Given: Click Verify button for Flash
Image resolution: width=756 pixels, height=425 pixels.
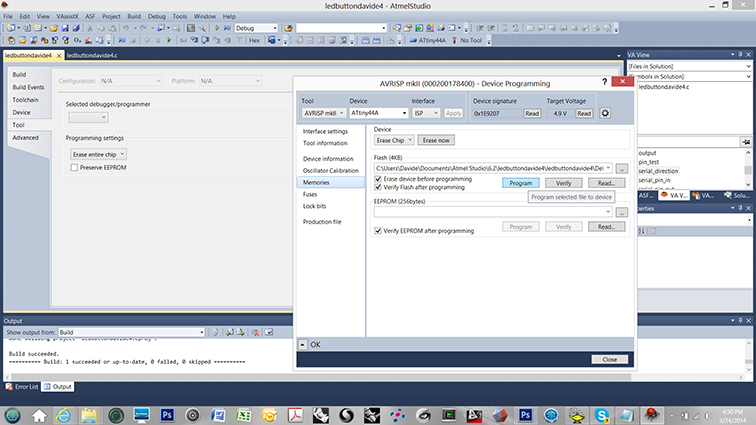Looking at the screenshot, I should [564, 183].
